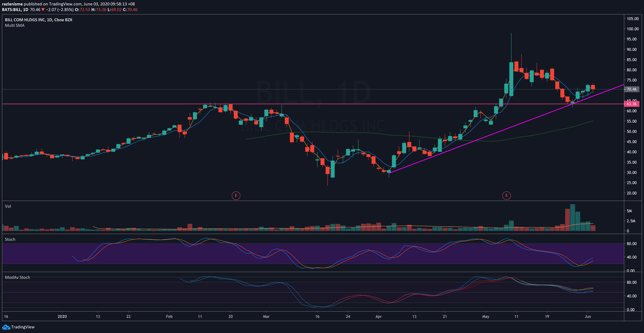
Task: Click the 100.00 price axis label
Action: 632,29
